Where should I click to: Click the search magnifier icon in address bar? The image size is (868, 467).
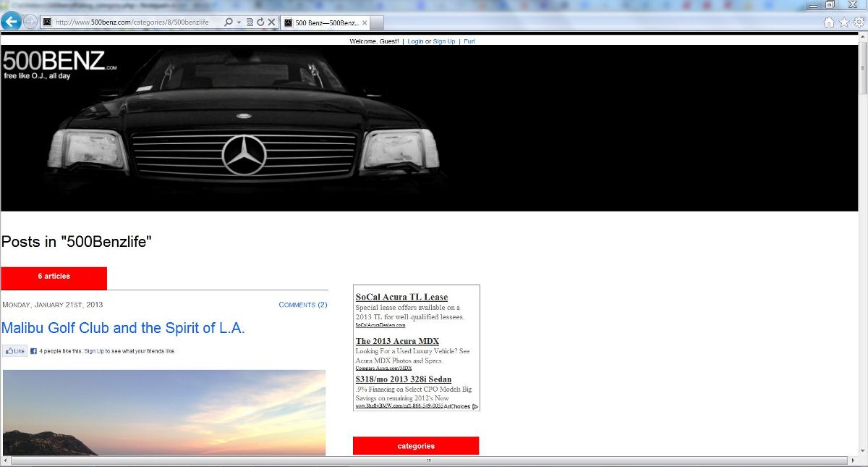[229, 22]
